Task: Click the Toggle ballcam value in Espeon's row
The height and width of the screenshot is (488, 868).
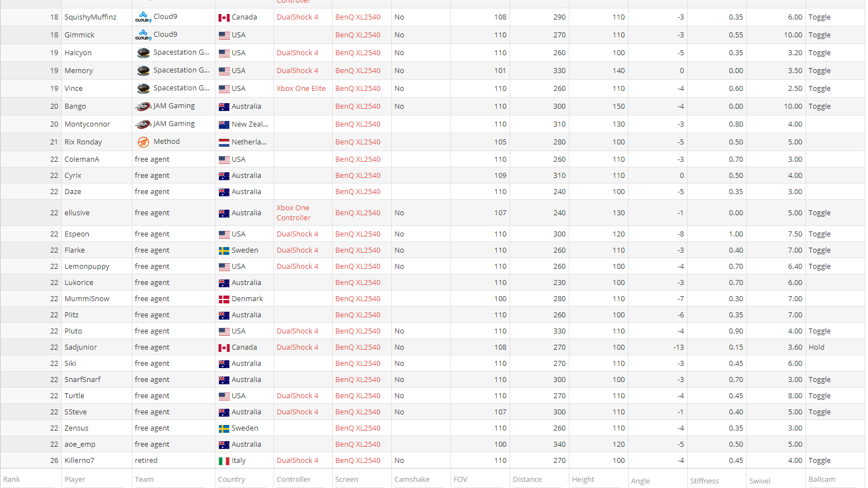Action: tap(820, 234)
